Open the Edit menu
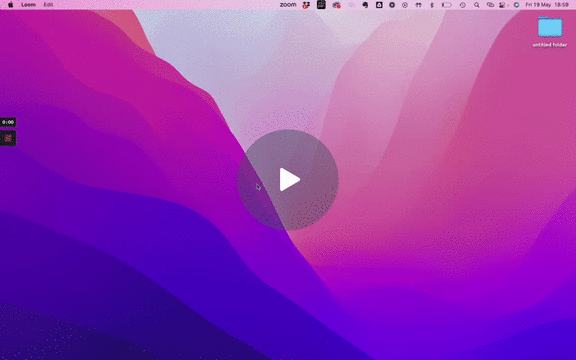 48,5
